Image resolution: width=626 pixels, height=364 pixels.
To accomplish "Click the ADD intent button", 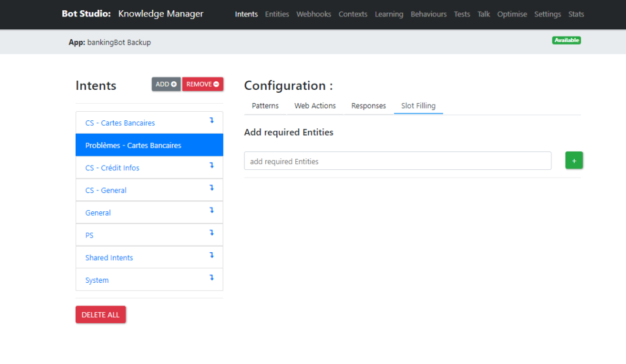I will (x=166, y=84).
